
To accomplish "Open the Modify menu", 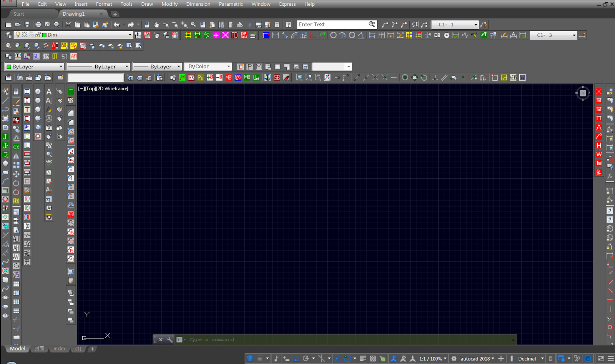I will click(x=170, y=4).
